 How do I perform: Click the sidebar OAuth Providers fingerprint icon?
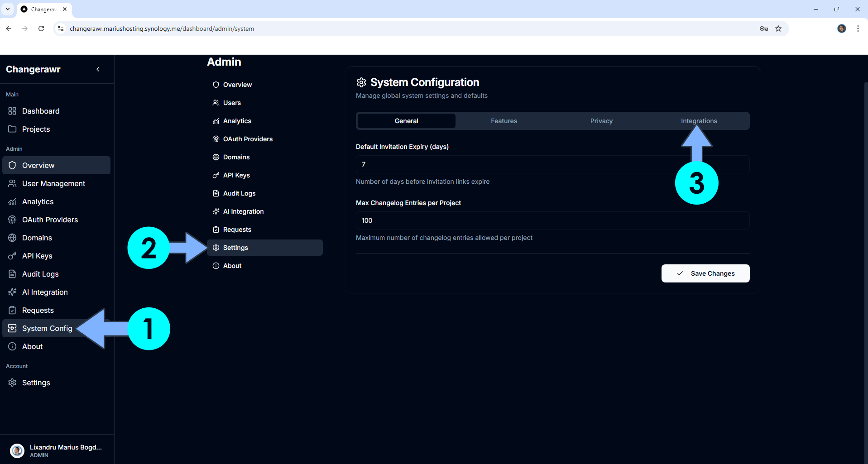pyautogui.click(x=12, y=220)
